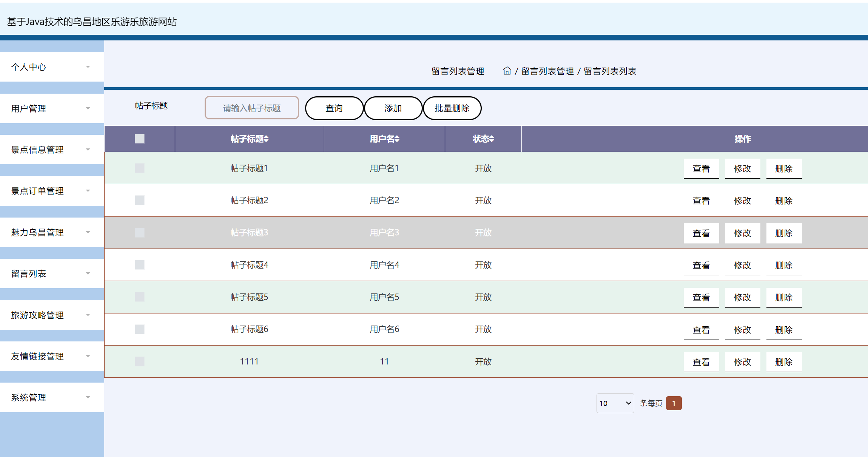
Task: Click the 添加 button to add a post
Action: tap(393, 108)
